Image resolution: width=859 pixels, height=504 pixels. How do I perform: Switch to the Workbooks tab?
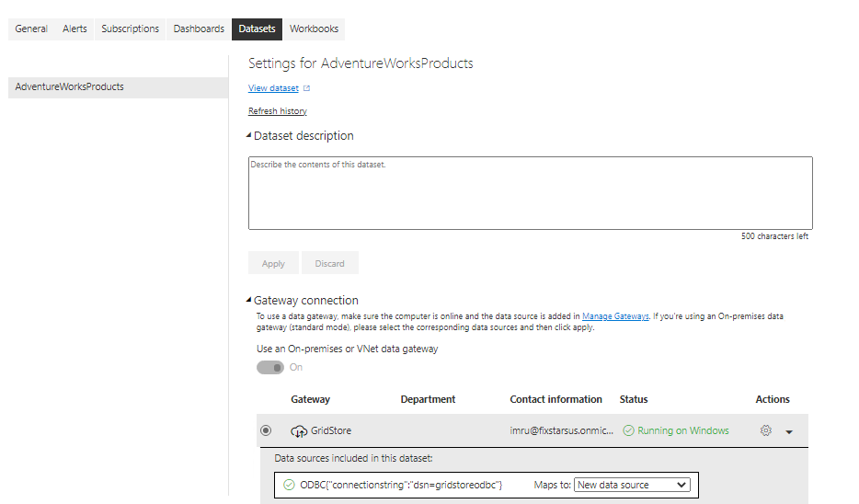pyautogui.click(x=314, y=29)
